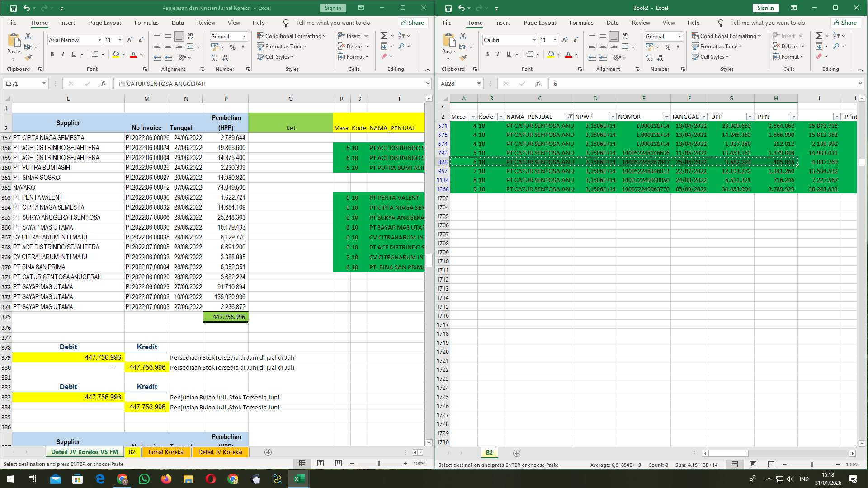Click the Wrap Text icon
Image resolution: width=868 pixels, height=488 pixels.
coord(190,36)
